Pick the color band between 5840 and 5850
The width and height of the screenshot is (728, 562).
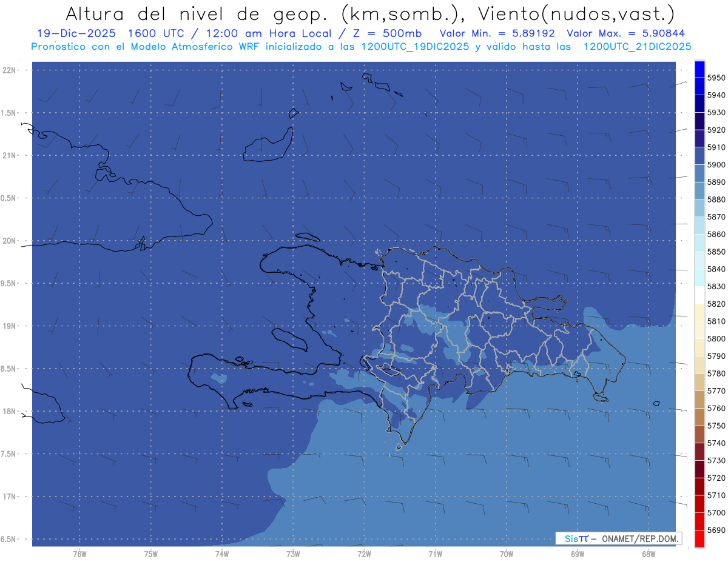click(699, 260)
